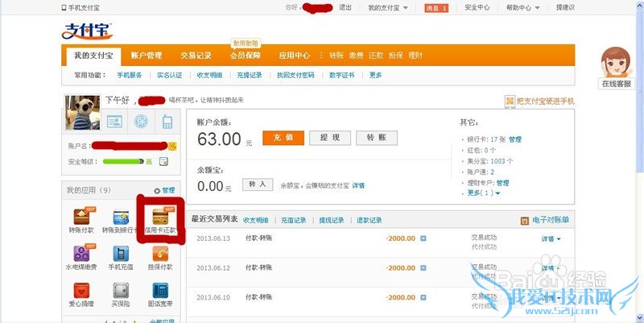Image resolution: width=644 pixels, height=323 pixels.
Task: Open the 爱心捐赠 app icon
Action: click(x=82, y=290)
